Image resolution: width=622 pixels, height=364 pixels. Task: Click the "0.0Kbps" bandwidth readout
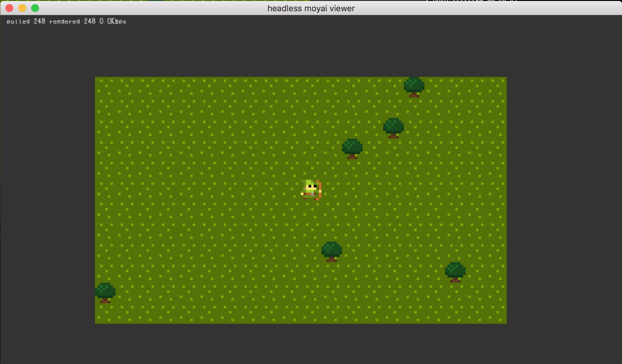click(x=113, y=21)
